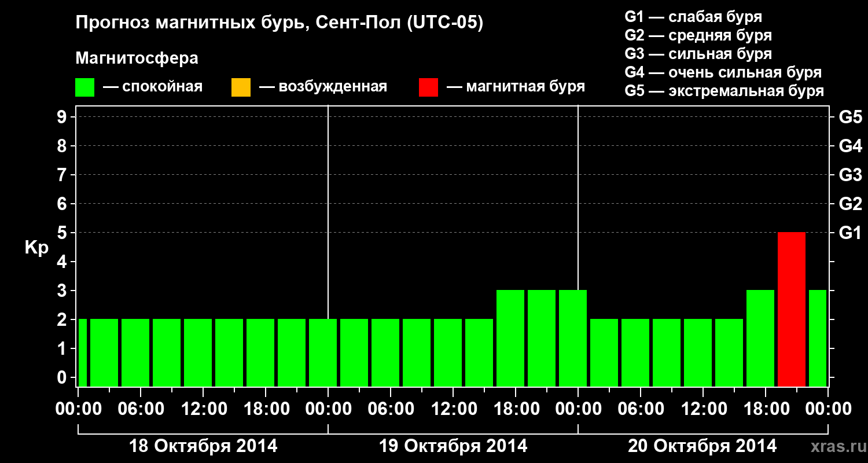Click the G5 storm level label on axis
Image resolution: width=868 pixels, height=463 pixels.
click(x=850, y=117)
